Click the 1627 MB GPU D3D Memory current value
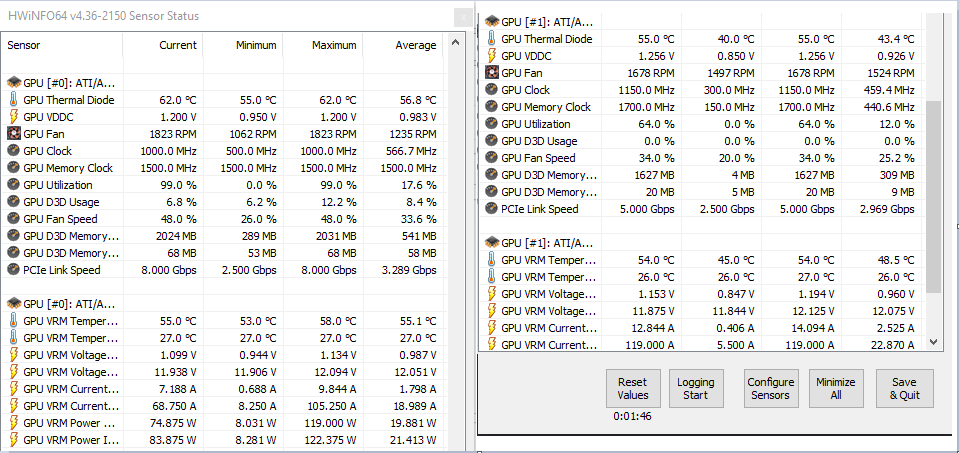Image resolution: width=959 pixels, height=453 pixels. (x=655, y=175)
